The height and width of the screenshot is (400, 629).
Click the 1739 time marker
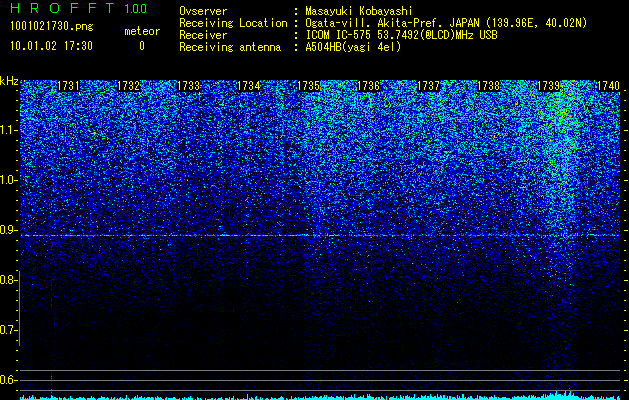548,86
